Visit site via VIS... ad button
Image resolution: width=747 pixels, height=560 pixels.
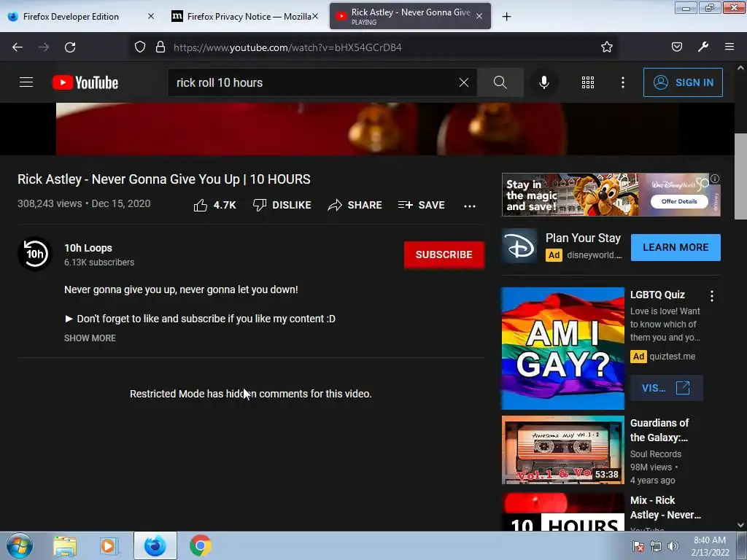(x=665, y=388)
